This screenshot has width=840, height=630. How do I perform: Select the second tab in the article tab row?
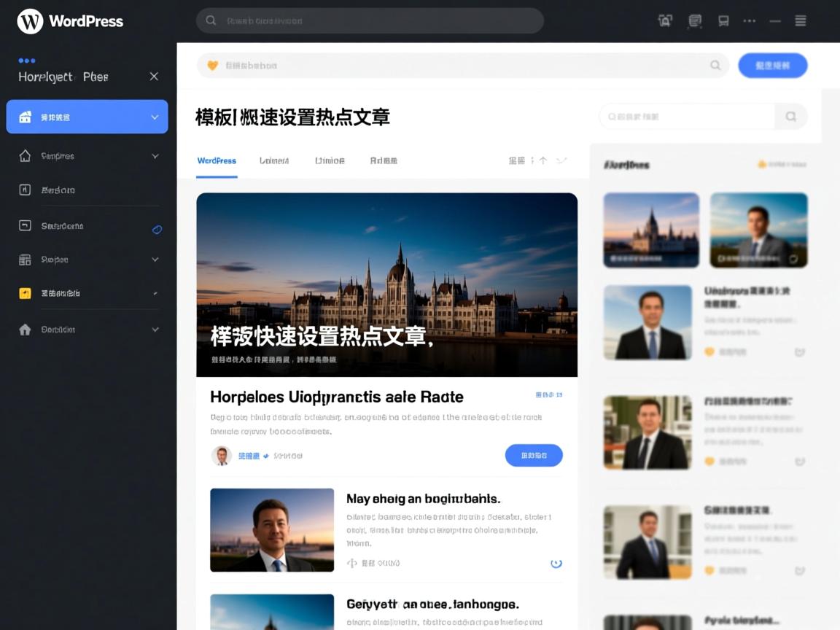tap(273, 160)
